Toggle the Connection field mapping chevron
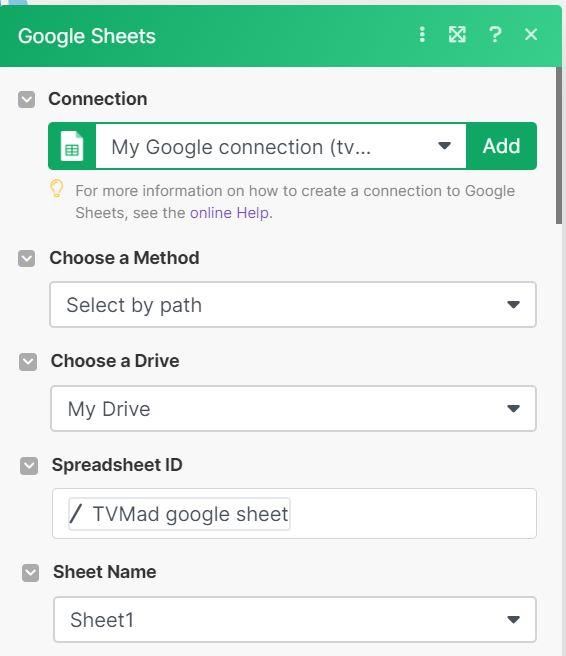This screenshot has width=566, height=656. click(x=26, y=100)
